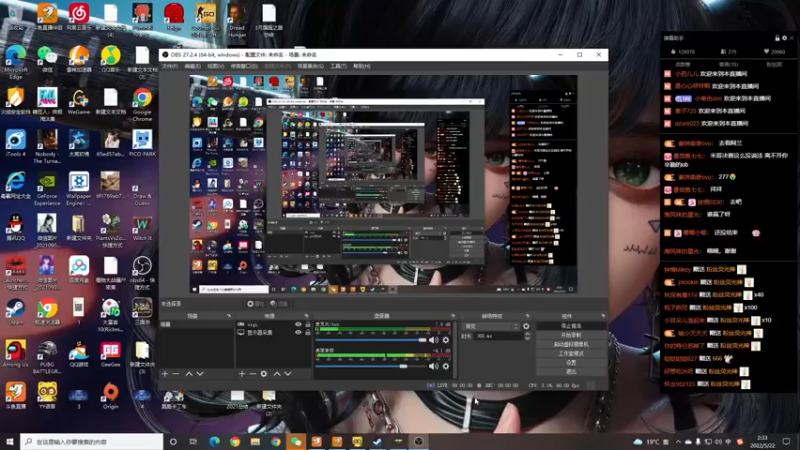Open the 场景集合 Scene Collection menu

[x=310, y=66]
